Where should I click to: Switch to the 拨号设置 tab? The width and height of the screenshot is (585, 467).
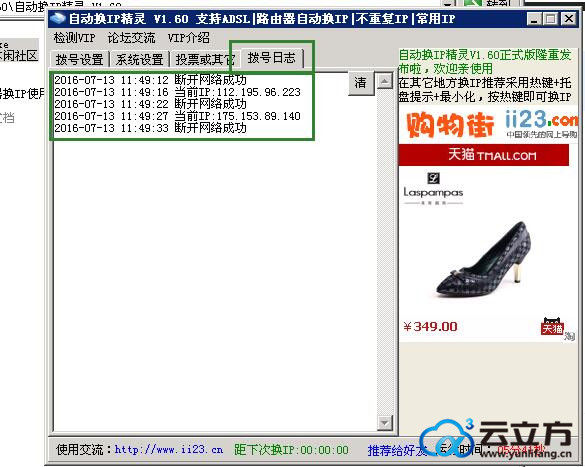(79, 59)
